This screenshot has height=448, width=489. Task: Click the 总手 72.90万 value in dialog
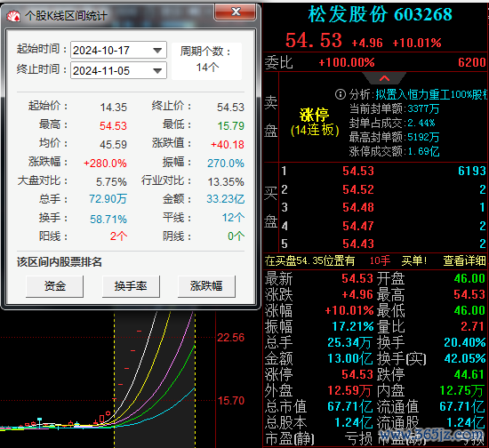click(108, 199)
